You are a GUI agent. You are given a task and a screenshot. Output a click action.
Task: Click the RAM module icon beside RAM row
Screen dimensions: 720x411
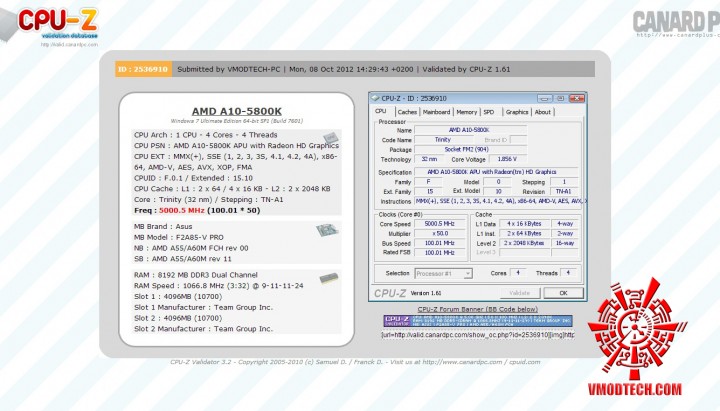click(329, 278)
